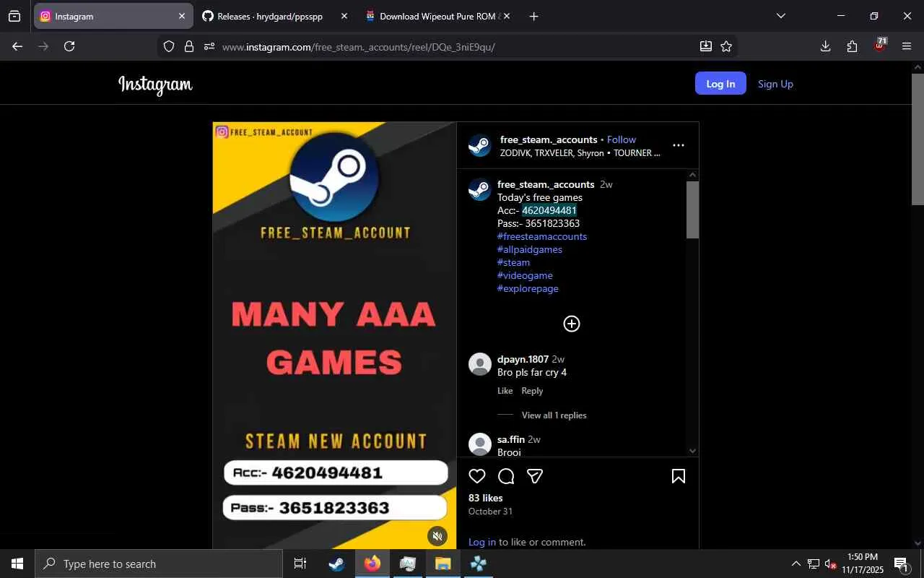Share the post with the paper plane icon
Viewport: 924px width, 578px height.
(535, 476)
